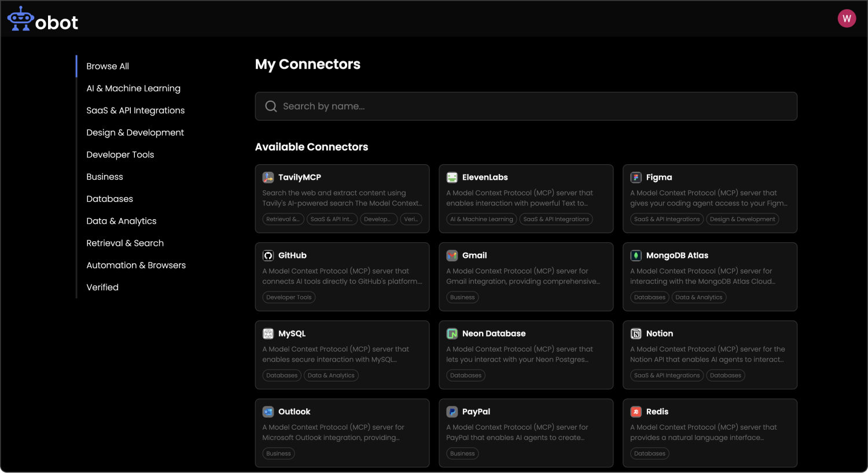The width and height of the screenshot is (868, 473).
Task: Select the Browse All sidebar item
Action: [108, 66]
